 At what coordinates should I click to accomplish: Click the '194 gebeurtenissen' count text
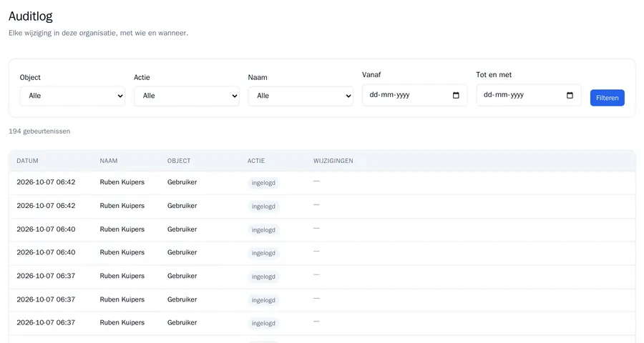tap(39, 131)
